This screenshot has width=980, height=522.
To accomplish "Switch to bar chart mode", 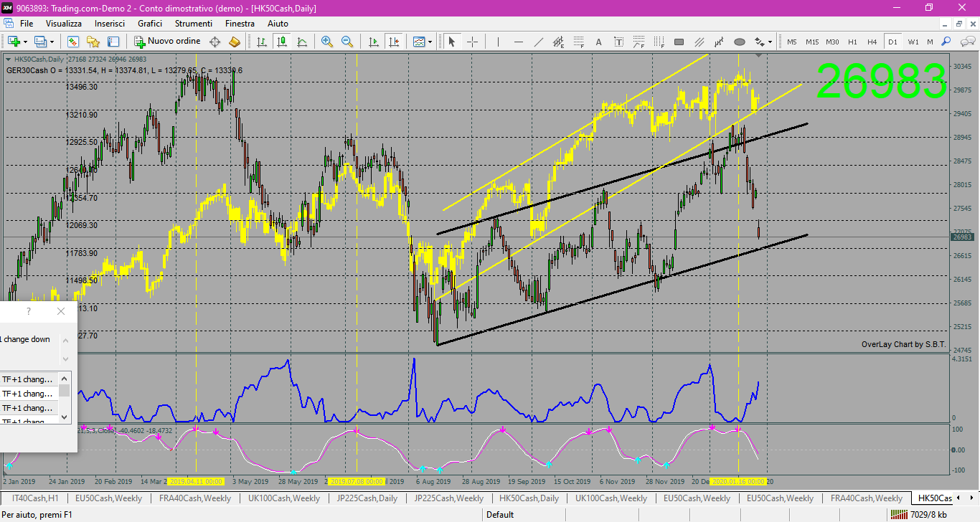I will [262, 42].
